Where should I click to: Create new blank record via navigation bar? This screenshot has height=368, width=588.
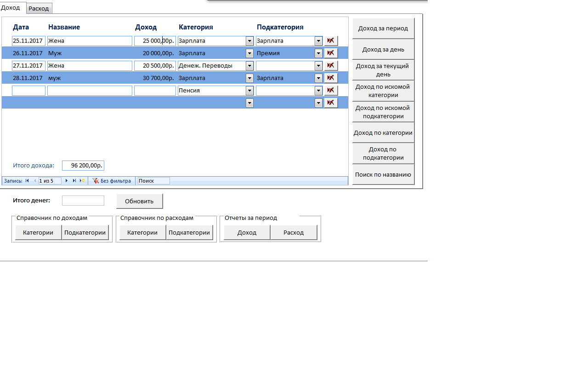[x=82, y=181]
